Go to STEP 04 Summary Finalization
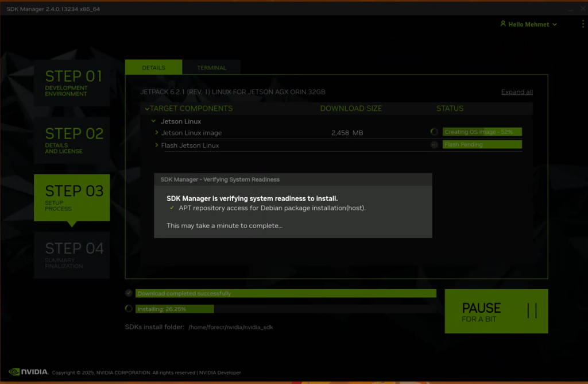The image size is (588, 384). (x=72, y=255)
